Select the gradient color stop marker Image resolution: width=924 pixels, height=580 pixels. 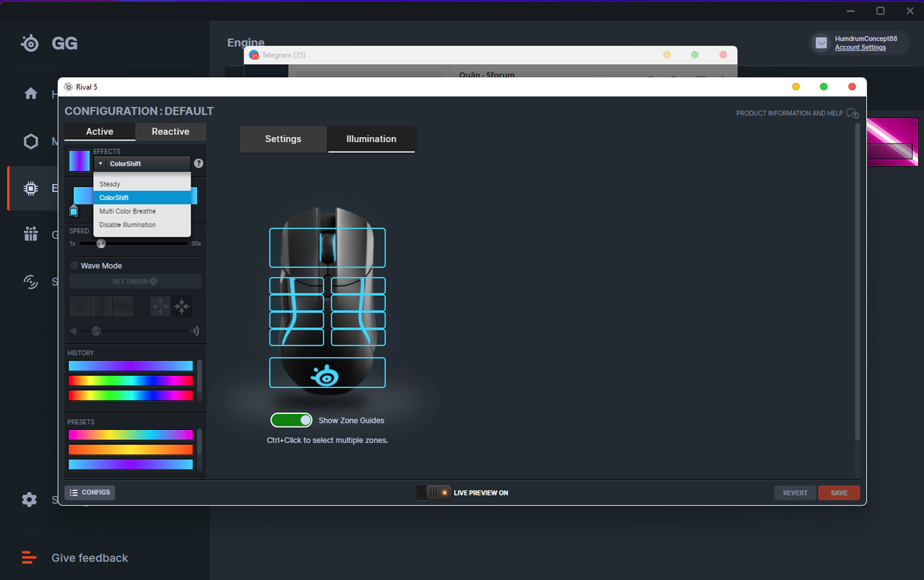74,211
